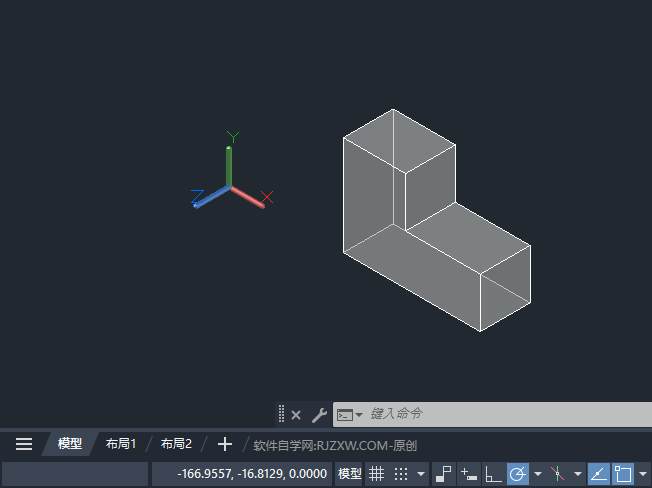Click the 模型 space button in status bar
652x488 pixels.
[x=349, y=474]
